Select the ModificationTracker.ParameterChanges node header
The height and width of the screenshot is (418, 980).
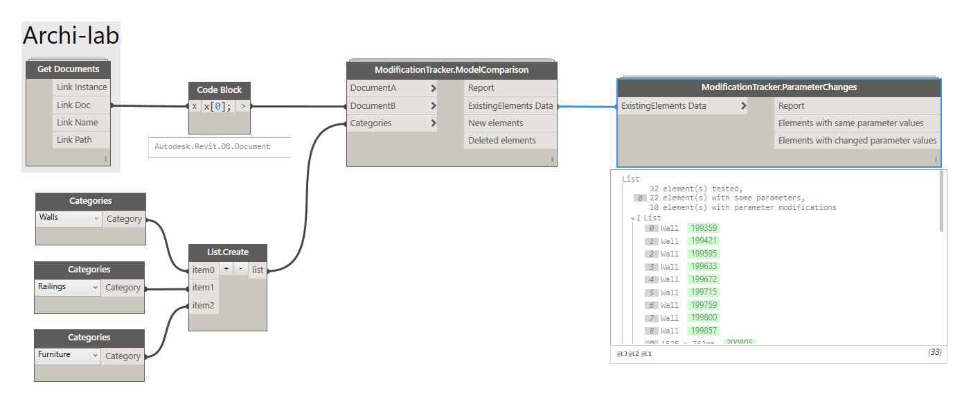click(778, 87)
